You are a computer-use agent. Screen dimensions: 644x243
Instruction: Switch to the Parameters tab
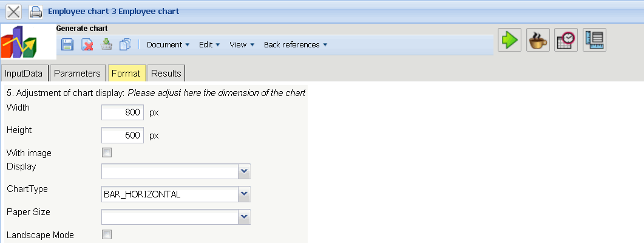tap(77, 74)
